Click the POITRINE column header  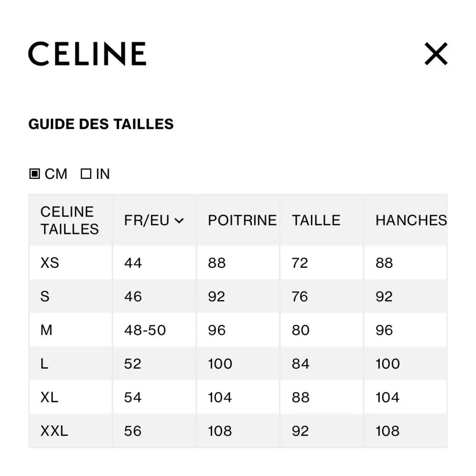coord(242,220)
